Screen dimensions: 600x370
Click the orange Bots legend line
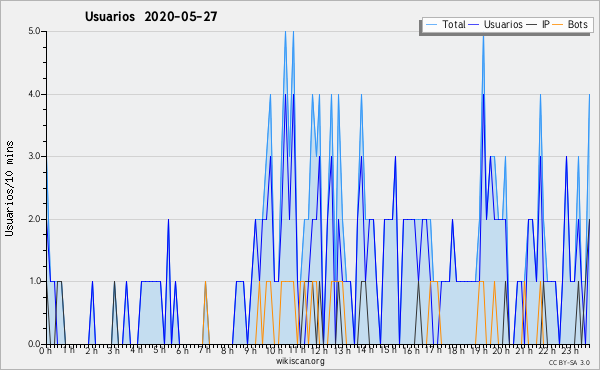point(558,25)
